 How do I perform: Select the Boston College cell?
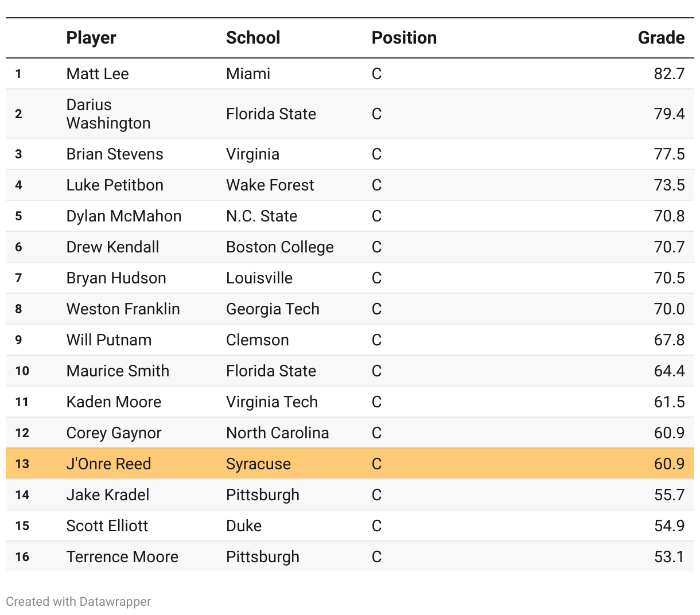(280, 247)
